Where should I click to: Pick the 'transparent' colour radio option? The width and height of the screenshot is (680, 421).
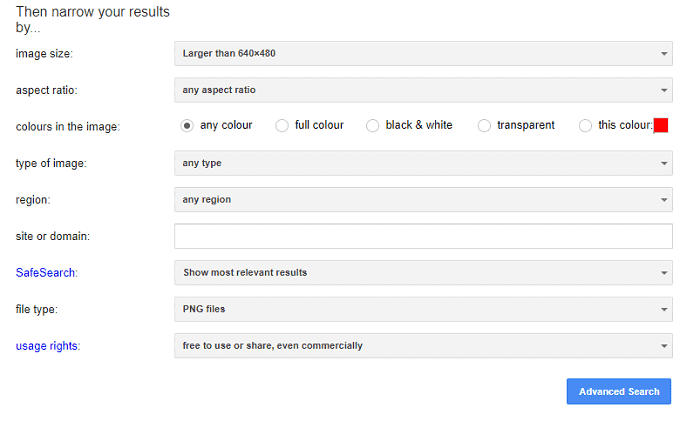[x=484, y=126]
